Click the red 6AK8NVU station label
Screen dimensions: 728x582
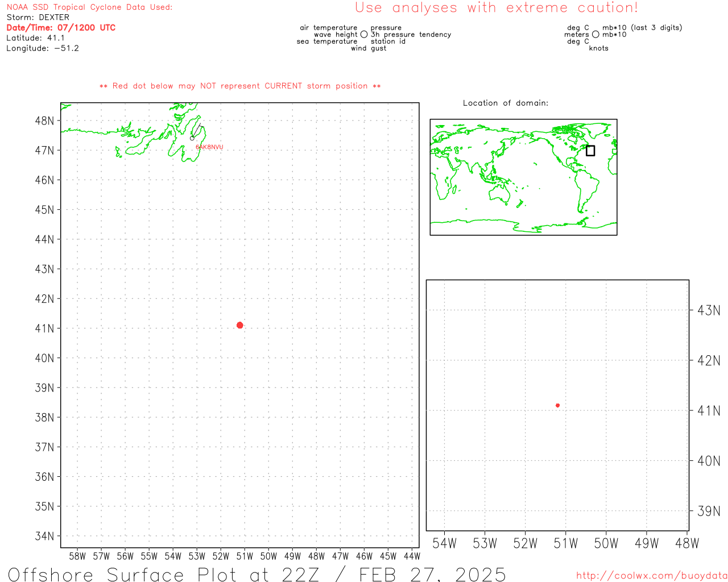(209, 147)
